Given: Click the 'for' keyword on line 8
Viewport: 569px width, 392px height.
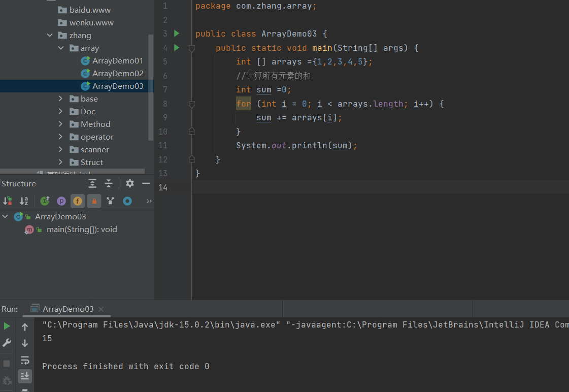Looking at the screenshot, I should pos(244,104).
